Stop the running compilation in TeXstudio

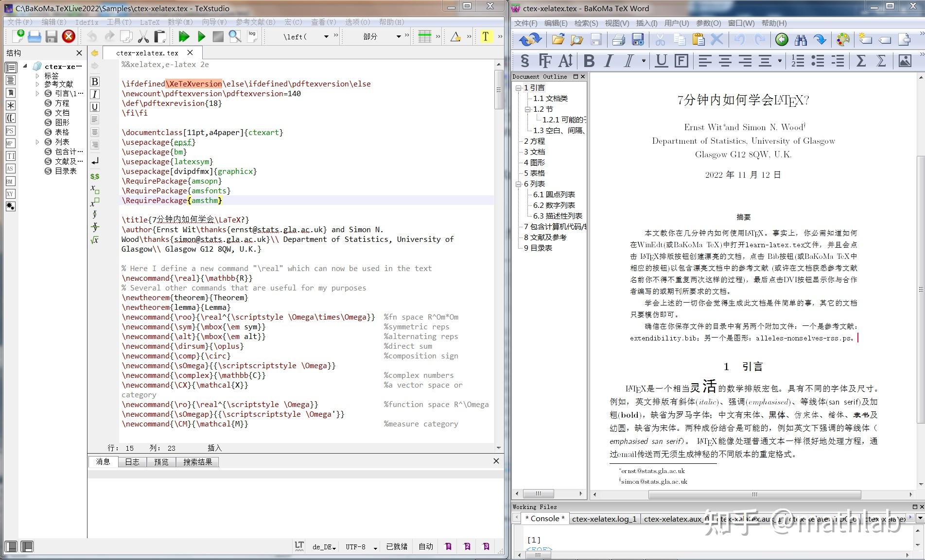[x=218, y=36]
